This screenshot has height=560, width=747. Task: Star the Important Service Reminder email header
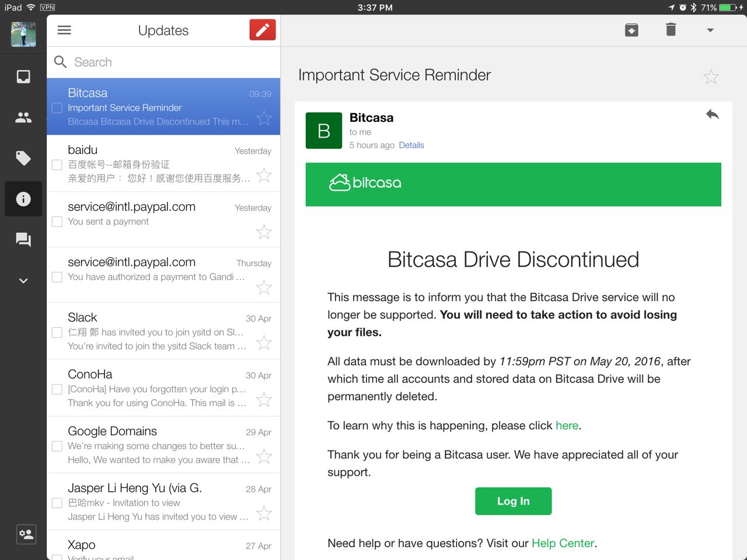coord(711,76)
